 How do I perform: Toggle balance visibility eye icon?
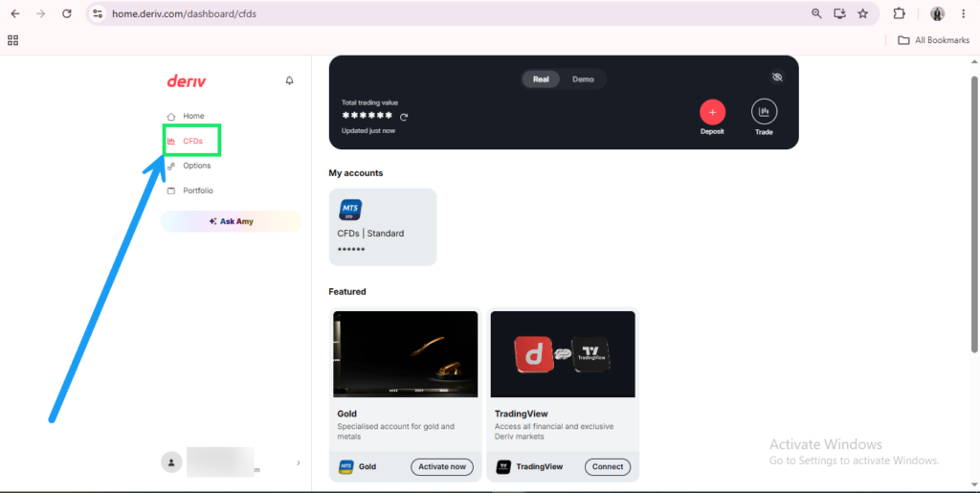[x=777, y=78]
